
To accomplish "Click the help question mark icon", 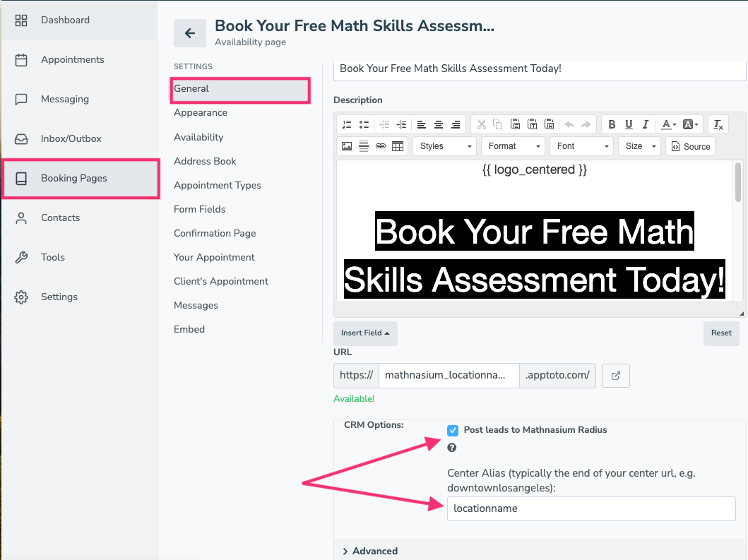I will [452, 448].
